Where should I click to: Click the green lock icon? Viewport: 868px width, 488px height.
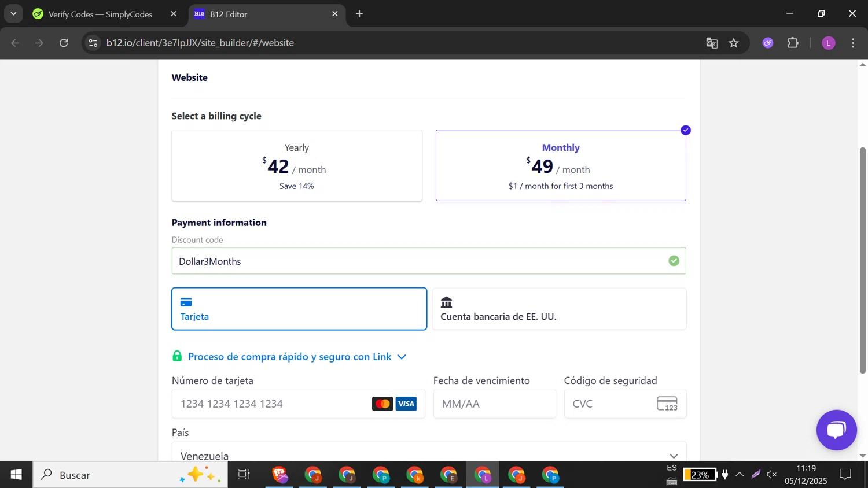[177, 356]
